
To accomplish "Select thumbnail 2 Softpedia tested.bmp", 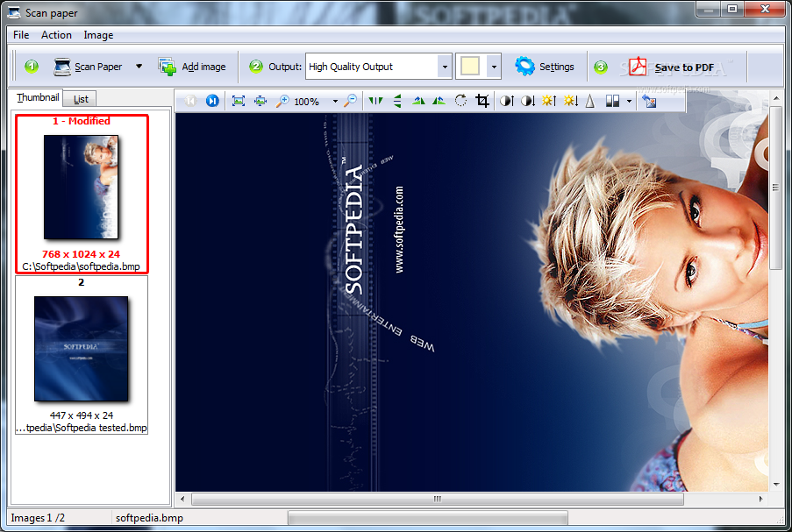I will coord(82,355).
